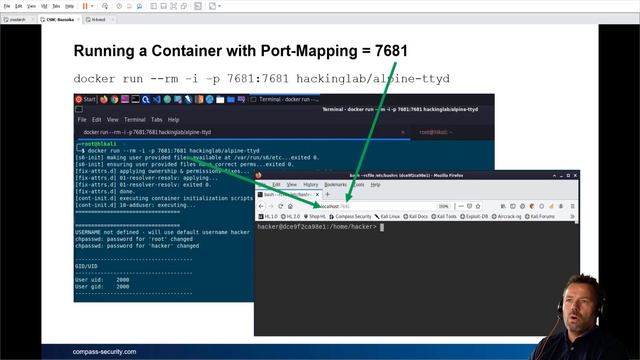
Task: Click the unity mode icon
Action: point(184,6)
